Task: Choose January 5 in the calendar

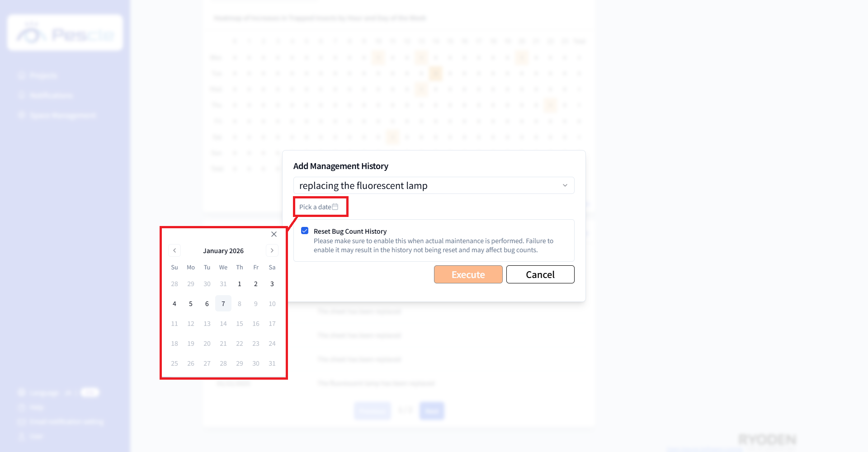Action: point(191,304)
